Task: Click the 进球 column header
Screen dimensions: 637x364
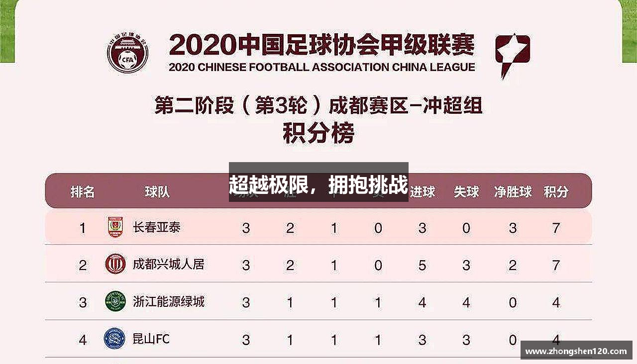Action: click(423, 191)
